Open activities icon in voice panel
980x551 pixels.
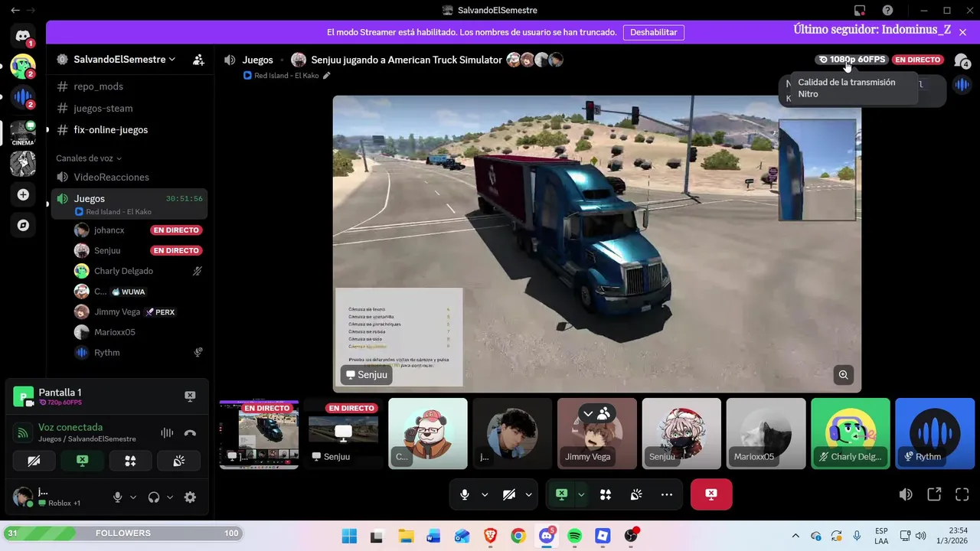pos(130,461)
